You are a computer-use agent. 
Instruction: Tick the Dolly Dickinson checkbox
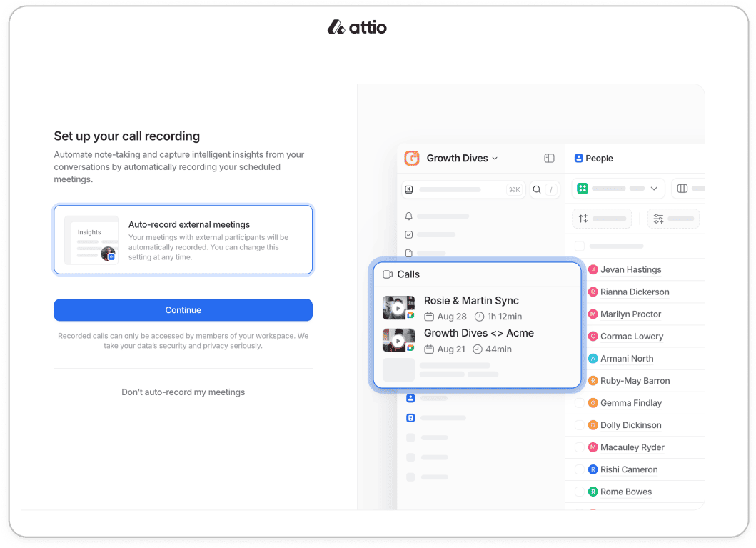(580, 425)
